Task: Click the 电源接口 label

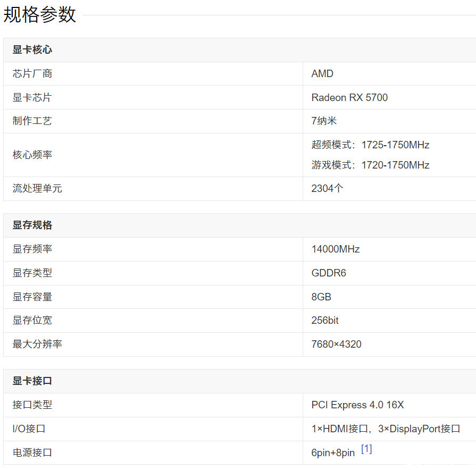Action: click(x=32, y=452)
